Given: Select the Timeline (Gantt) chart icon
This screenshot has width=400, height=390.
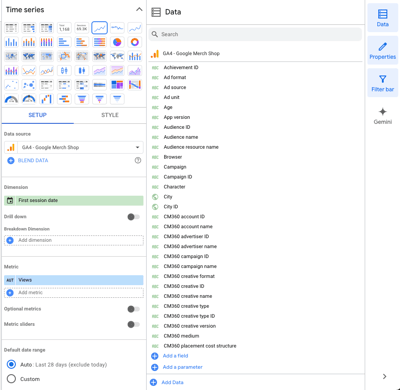Looking at the screenshot, I should point(64,99).
